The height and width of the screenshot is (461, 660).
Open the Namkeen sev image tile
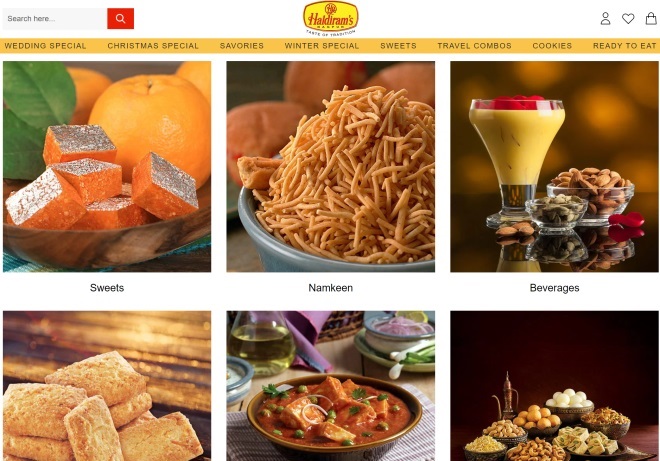(330, 167)
